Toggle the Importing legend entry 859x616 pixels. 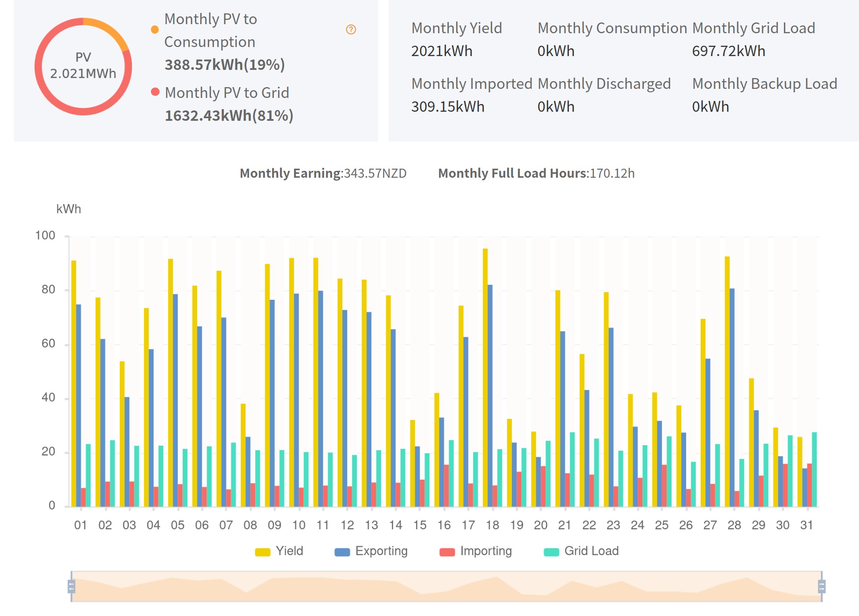pyautogui.click(x=486, y=551)
